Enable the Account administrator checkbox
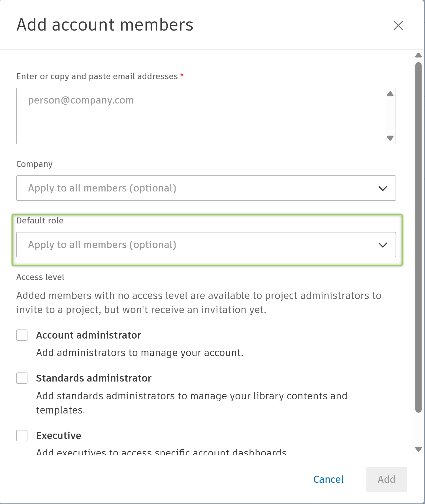Viewport: 425px width, 504px height. pyautogui.click(x=22, y=335)
